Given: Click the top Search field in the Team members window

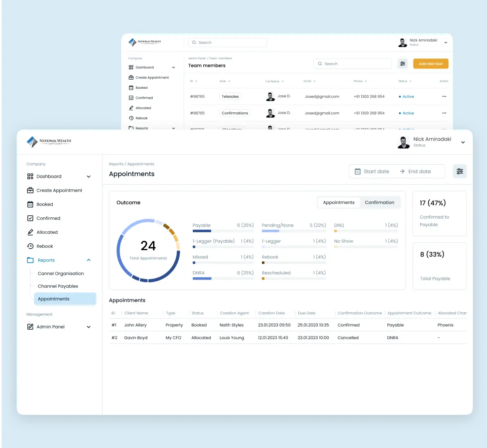Looking at the screenshot, I should [228, 43].
